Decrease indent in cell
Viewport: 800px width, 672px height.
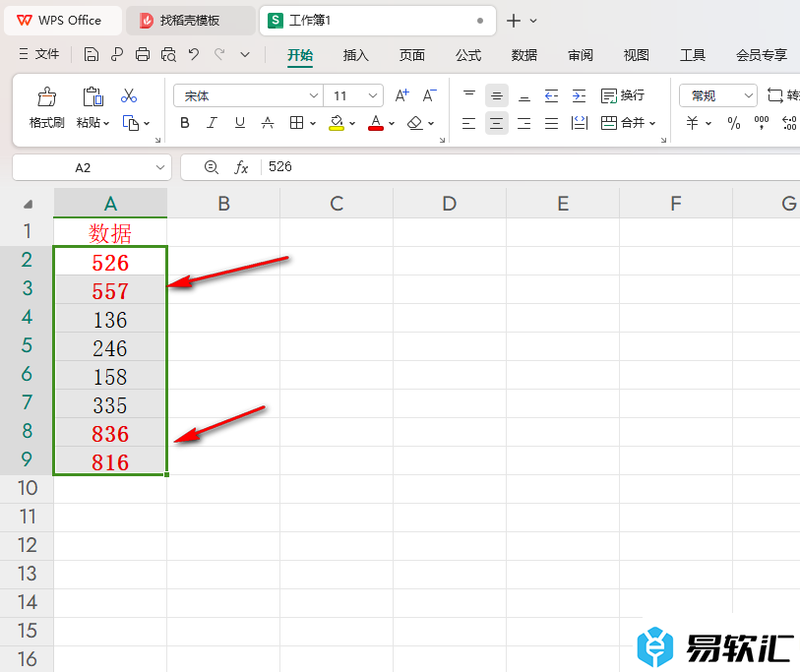coord(551,95)
